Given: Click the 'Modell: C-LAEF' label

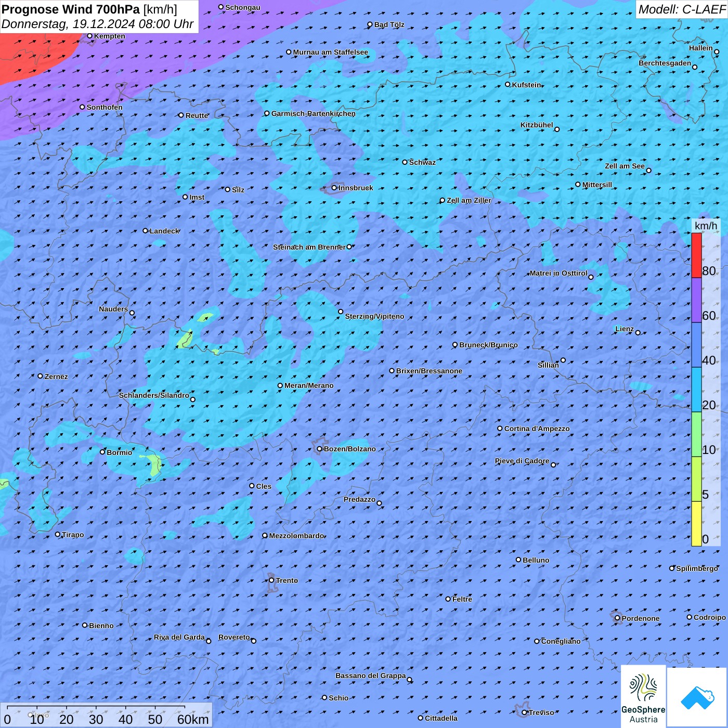Looking at the screenshot, I should click(682, 9).
